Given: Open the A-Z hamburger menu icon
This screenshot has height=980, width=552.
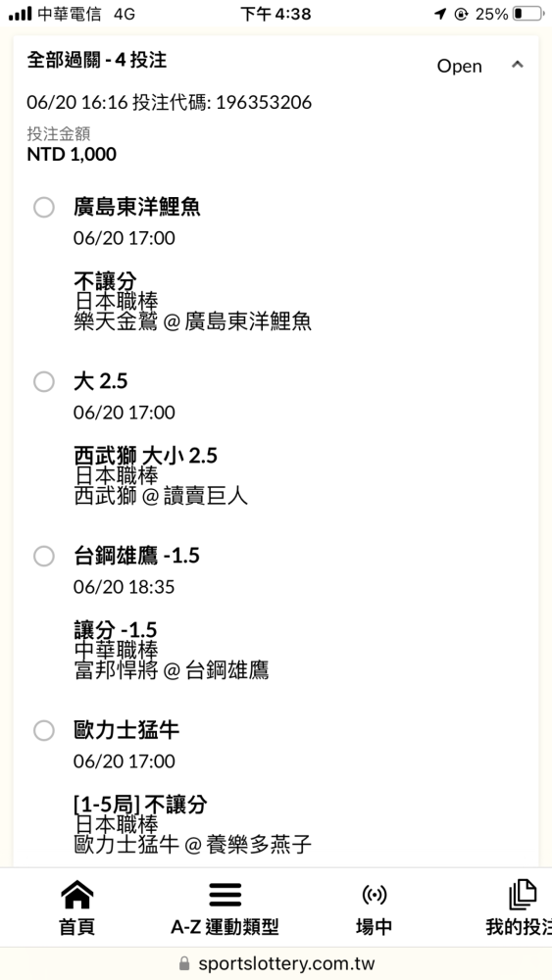Looking at the screenshot, I should coord(226,895).
